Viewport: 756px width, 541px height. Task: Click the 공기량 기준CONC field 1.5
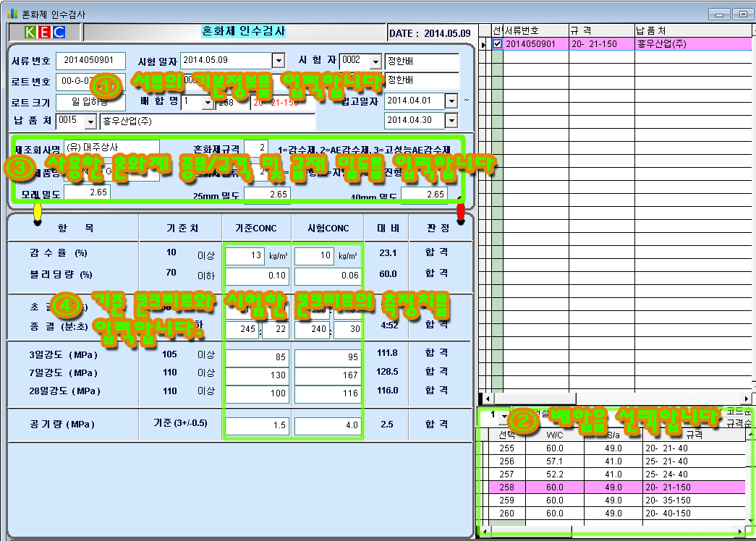tap(258, 426)
